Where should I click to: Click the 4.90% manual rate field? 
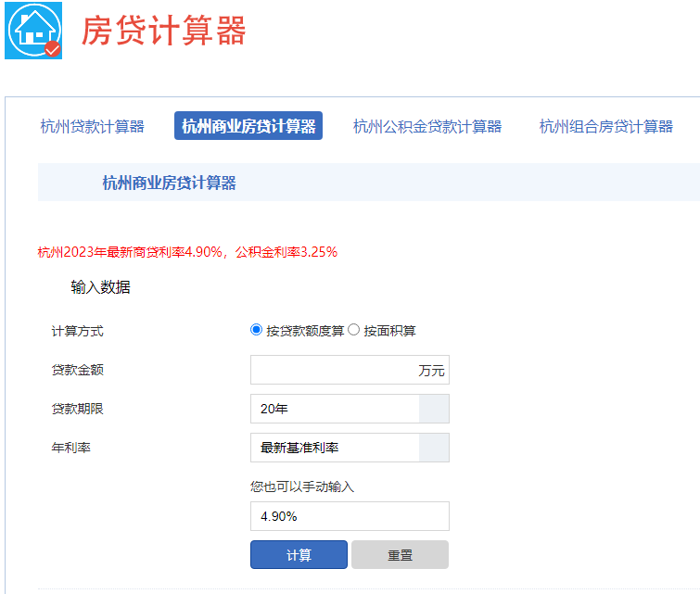350,516
